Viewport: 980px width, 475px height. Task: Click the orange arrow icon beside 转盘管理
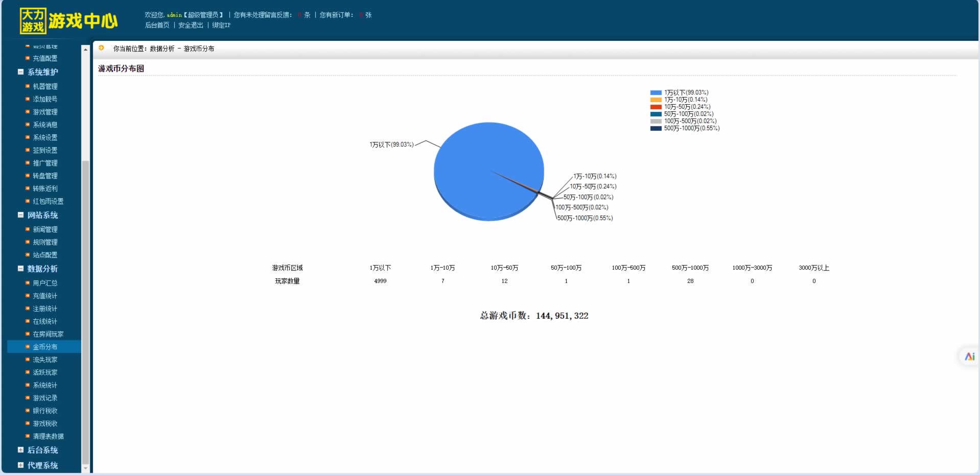(28, 176)
